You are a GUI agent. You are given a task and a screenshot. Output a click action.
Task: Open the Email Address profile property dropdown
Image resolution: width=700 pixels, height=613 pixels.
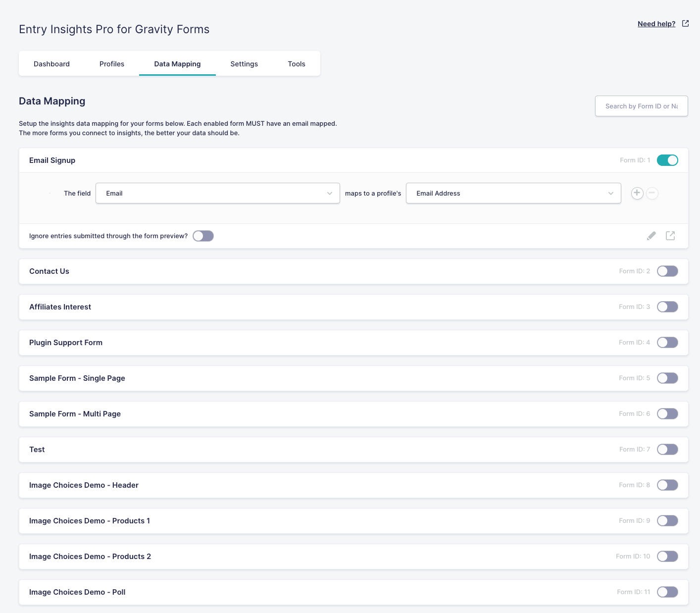tap(513, 193)
